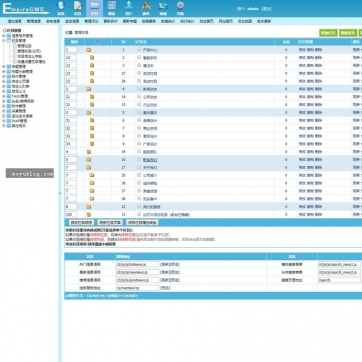Expand the 碎片管理 tree node
This screenshot has height=362, width=362.
[4, 76]
